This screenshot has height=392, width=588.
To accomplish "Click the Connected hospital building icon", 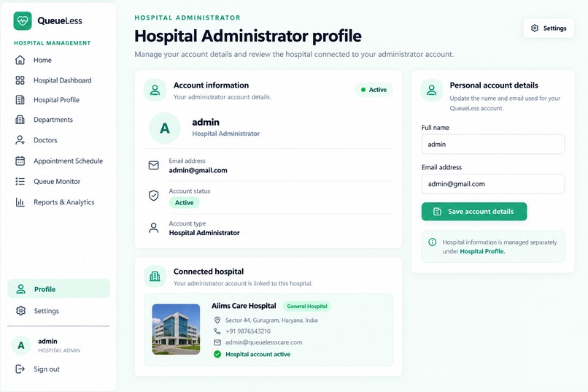I will pos(155,277).
